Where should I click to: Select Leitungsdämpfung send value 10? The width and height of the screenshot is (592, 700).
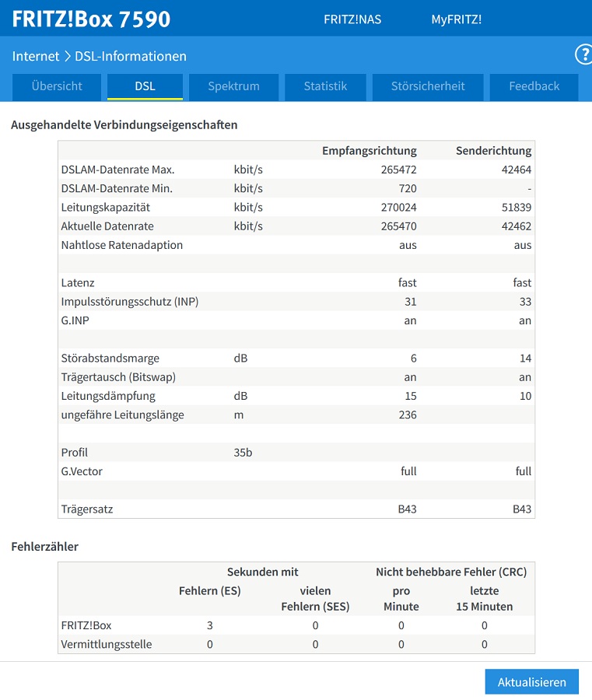point(525,396)
